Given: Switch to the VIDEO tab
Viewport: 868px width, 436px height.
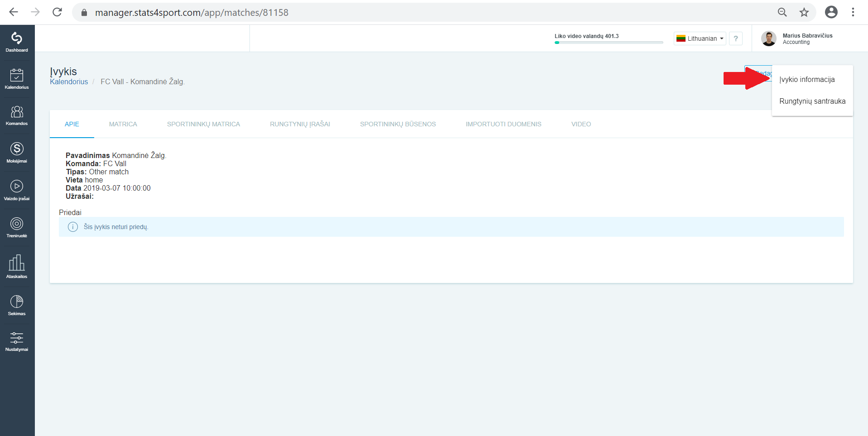Looking at the screenshot, I should tap(581, 124).
